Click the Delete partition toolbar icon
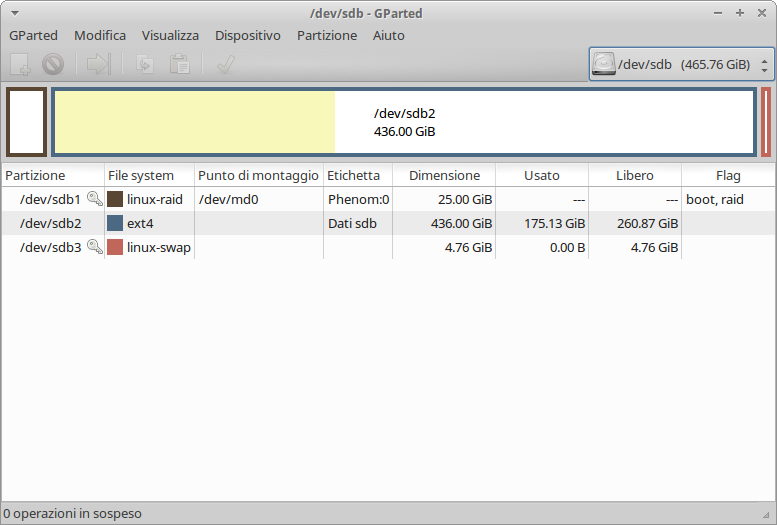 53,65
